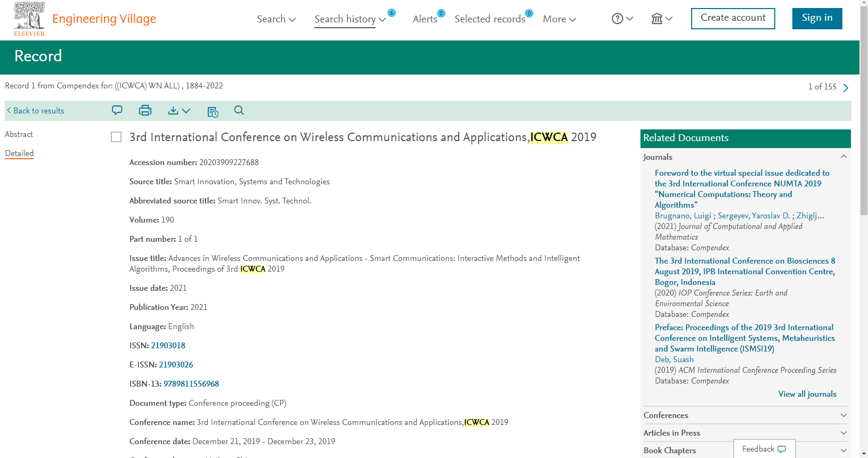This screenshot has height=458, width=868.
Task: Click the print record icon
Action: pos(145,110)
